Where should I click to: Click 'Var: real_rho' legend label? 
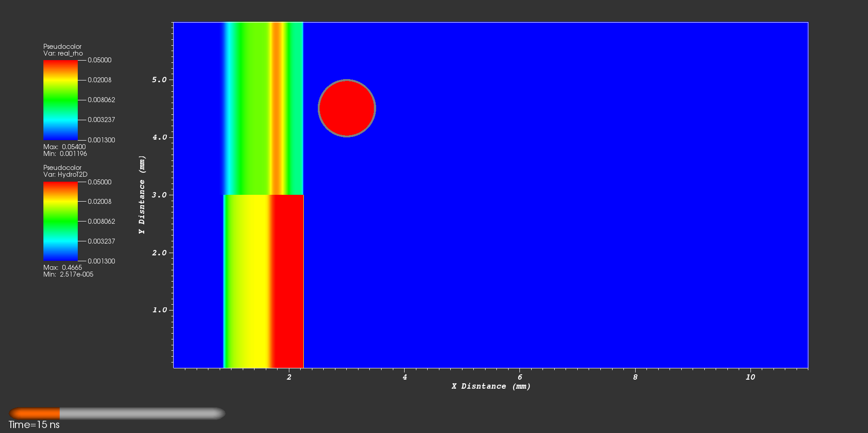pyautogui.click(x=63, y=53)
